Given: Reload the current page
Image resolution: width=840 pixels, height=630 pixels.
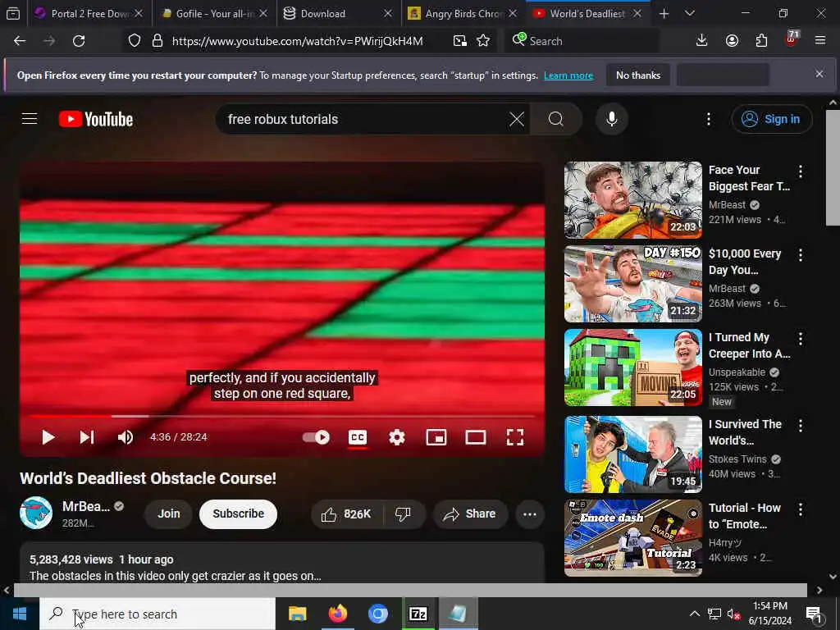Looking at the screenshot, I should (x=79, y=41).
